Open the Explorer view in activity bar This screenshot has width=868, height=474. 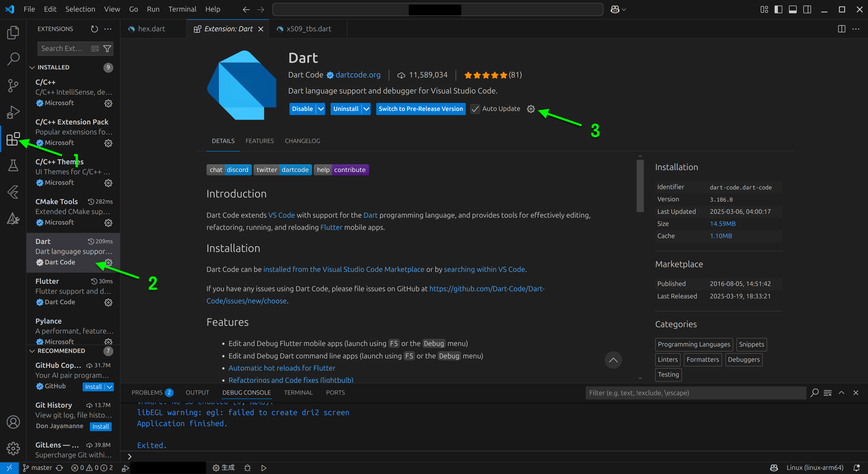tap(13, 32)
